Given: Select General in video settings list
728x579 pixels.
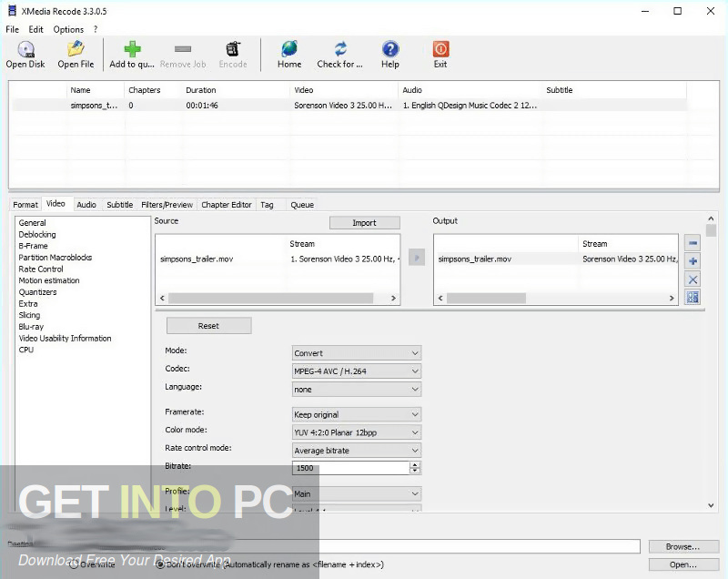Looking at the screenshot, I should [x=32, y=223].
